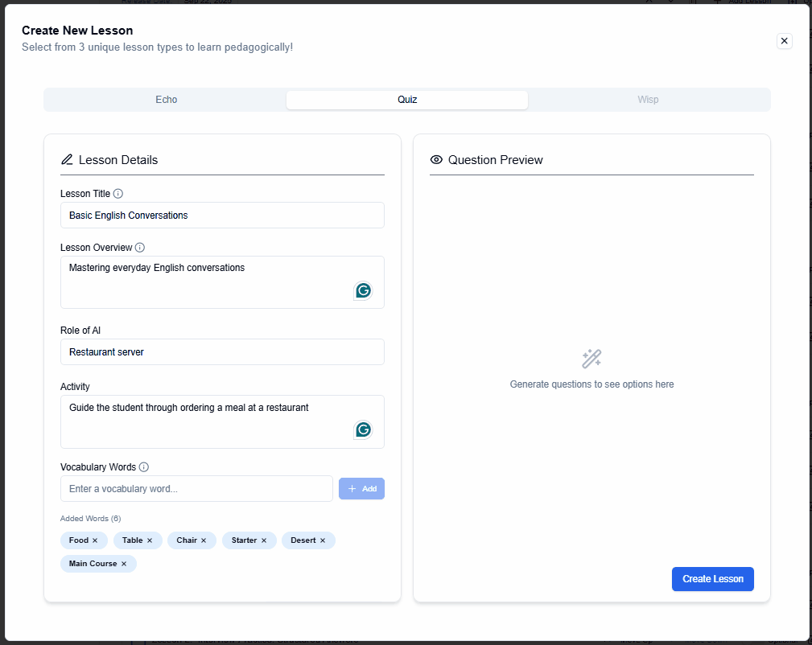The image size is (812, 645).
Task: Click Grammarly icon in Lesson Overview field
Action: (x=363, y=290)
